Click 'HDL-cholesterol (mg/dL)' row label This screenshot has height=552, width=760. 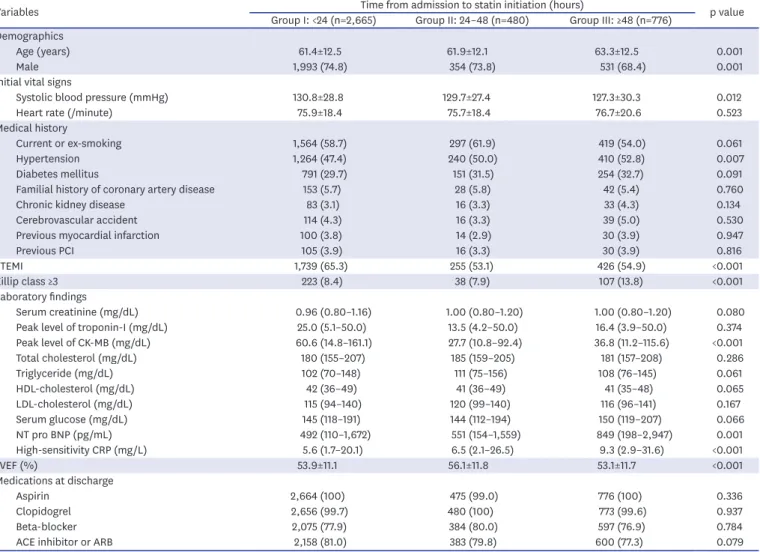click(x=75, y=389)
